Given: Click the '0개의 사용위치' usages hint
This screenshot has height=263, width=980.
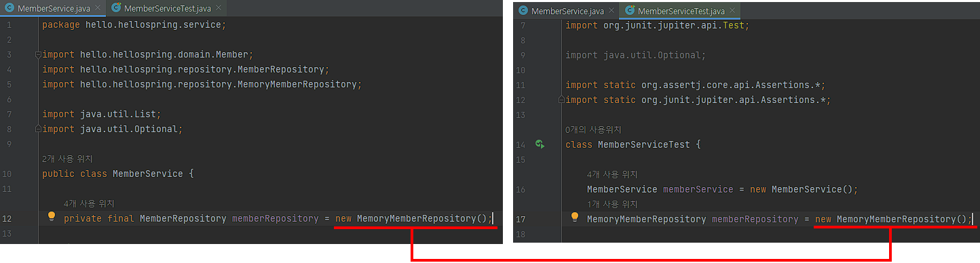Looking at the screenshot, I should [593, 129].
